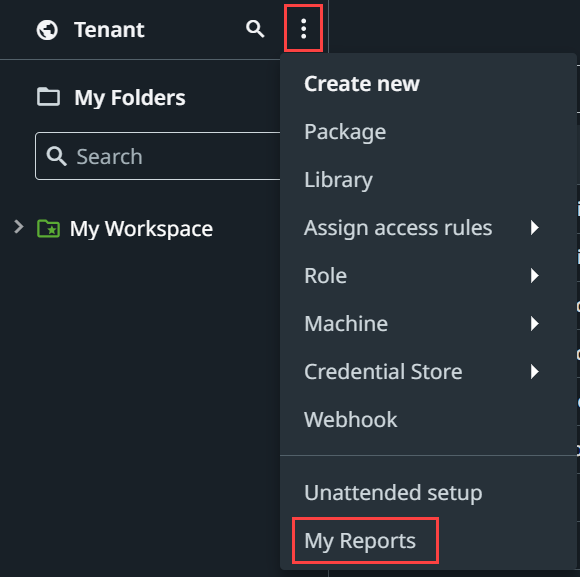Select My Folders label

[x=129, y=98]
